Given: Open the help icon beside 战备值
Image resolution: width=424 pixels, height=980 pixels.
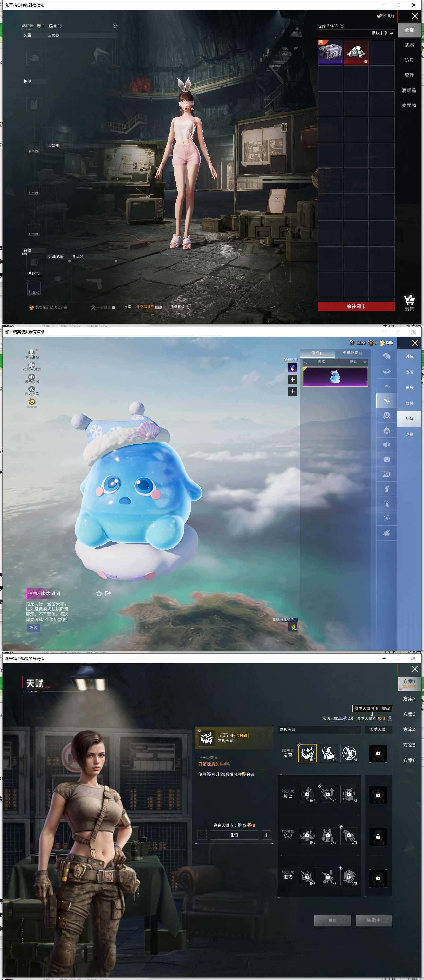Looking at the screenshot, I should pos(59,26).
